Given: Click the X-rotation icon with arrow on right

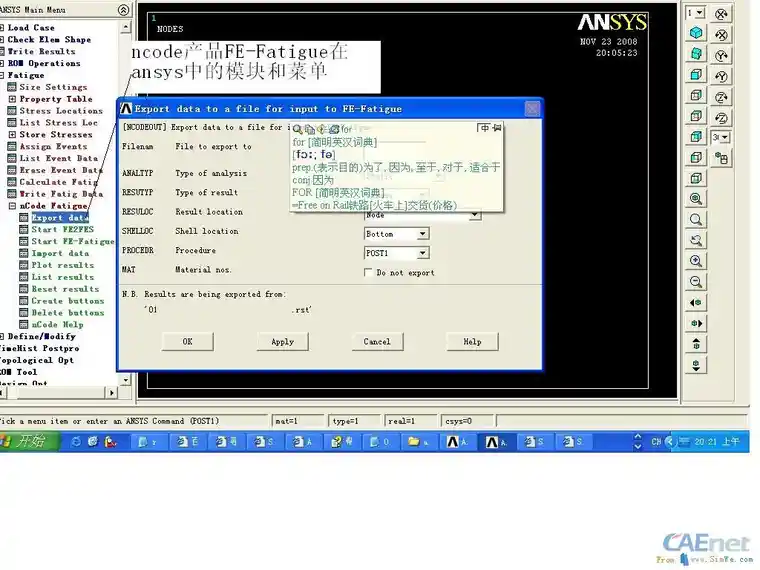Looking at the screenshot, I should [721, 14].
